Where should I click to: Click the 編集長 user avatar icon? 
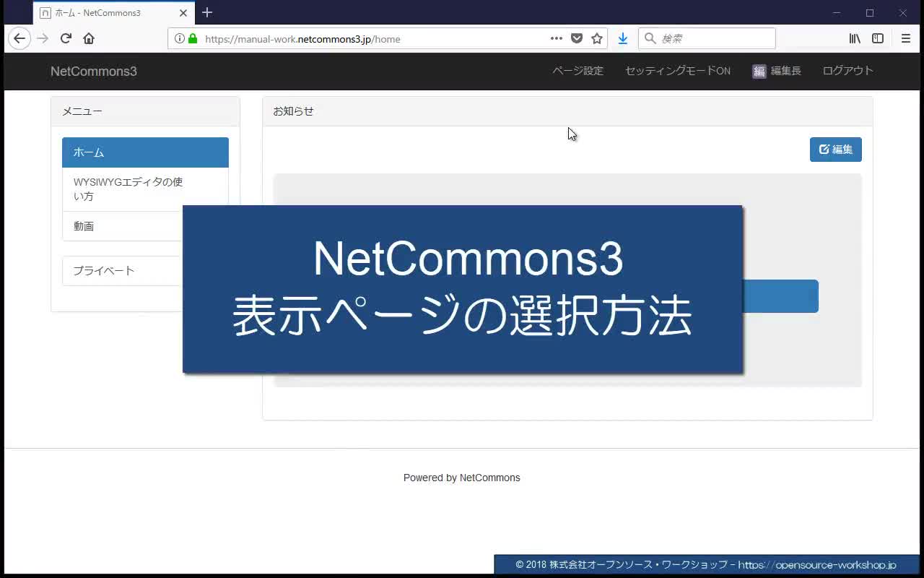pos(759,71)
